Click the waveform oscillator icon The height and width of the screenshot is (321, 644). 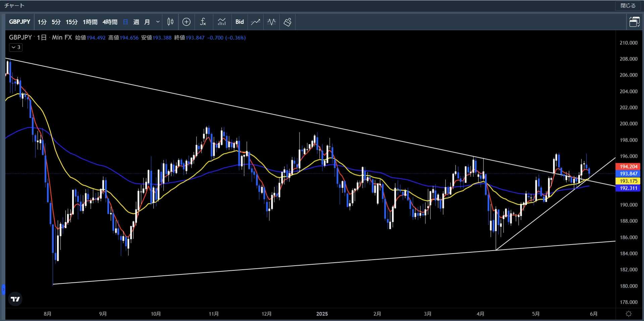pos(271,22)
